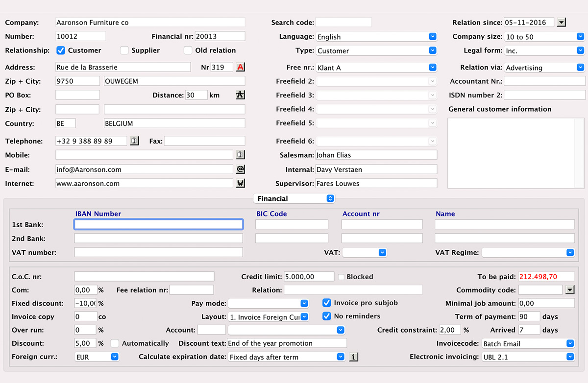Screen dimensions: 588x383
Task: Open the Legal form dropdown
Action: pos(544,50)
